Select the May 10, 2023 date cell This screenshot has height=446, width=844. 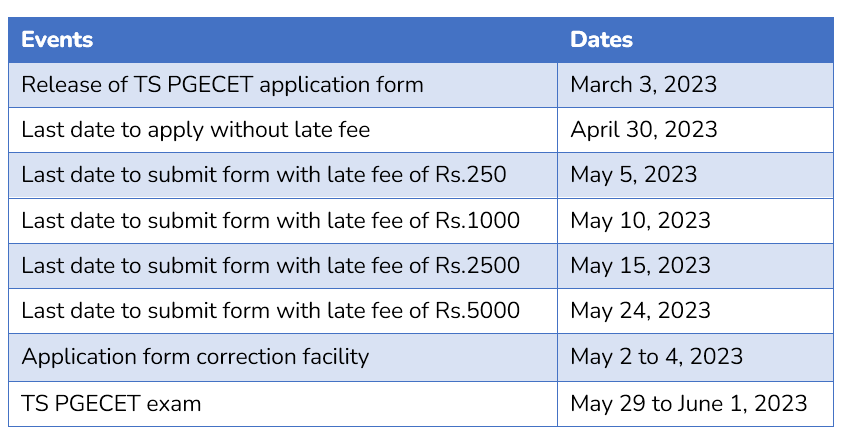click(695, 221)
